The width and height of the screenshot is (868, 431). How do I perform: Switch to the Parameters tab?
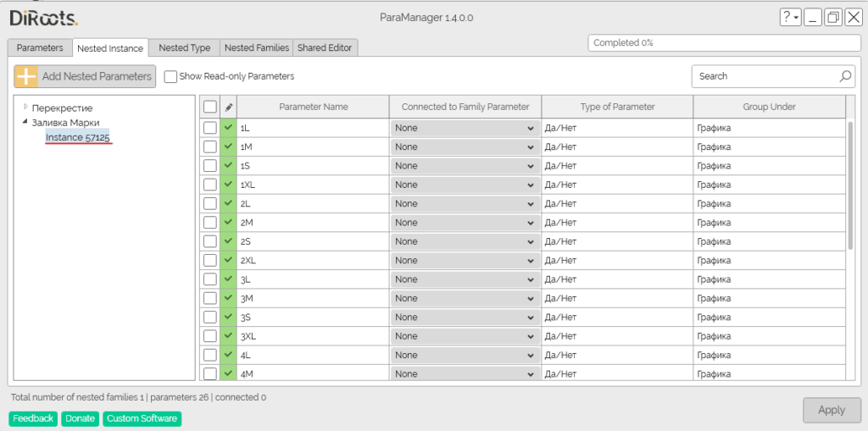coord(40,48)
